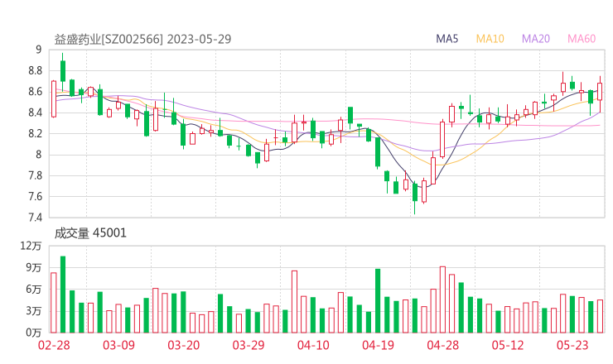Click the 8.2 price axis label
This screenshot has height=364, width=613.
tap(35, 133)
